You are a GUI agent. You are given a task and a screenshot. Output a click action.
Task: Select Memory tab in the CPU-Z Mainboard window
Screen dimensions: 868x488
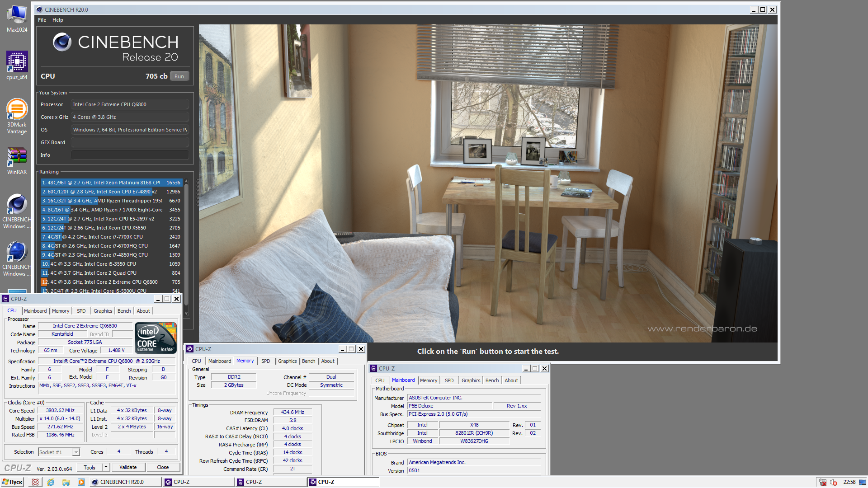click(429, 380)
